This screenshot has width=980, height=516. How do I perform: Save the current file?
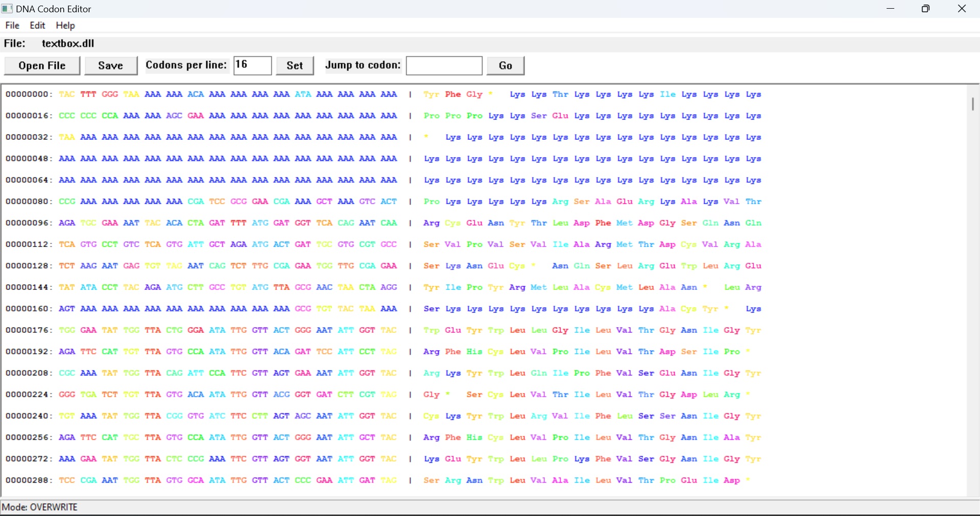[110, 65]
